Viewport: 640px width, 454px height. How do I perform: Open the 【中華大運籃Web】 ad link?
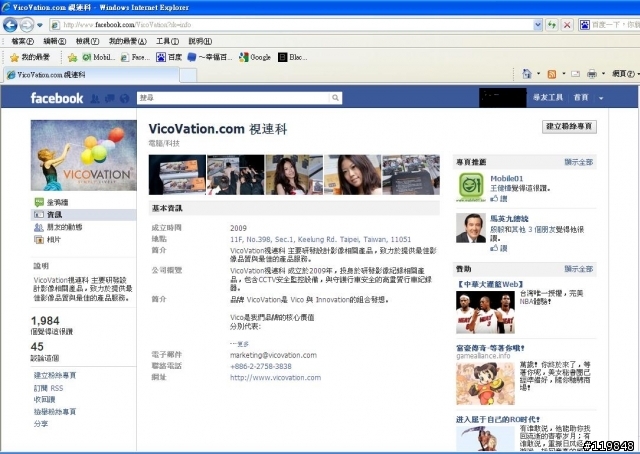tap(490, 284)
